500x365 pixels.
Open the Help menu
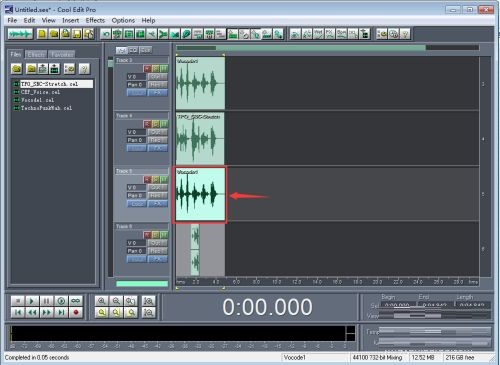148,20
